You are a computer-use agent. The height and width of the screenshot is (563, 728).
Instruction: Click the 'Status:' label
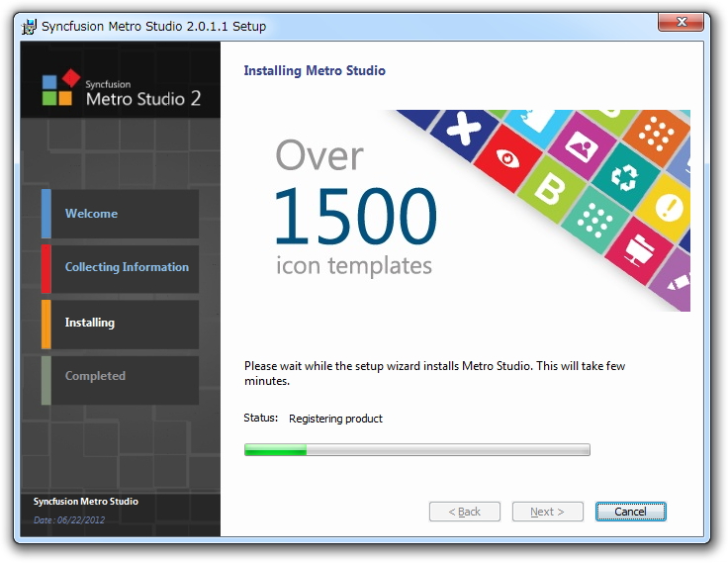[260, 418]
